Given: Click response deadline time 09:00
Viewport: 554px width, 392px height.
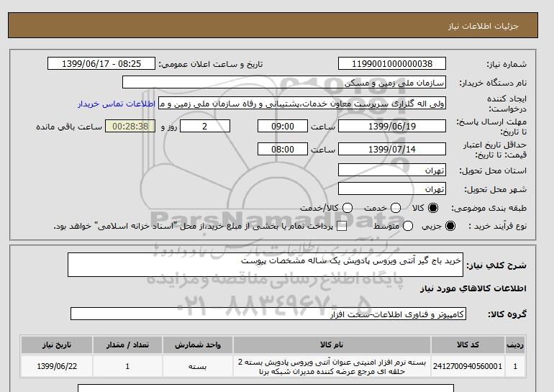Looking at the screenshot, I should point(283,126).
